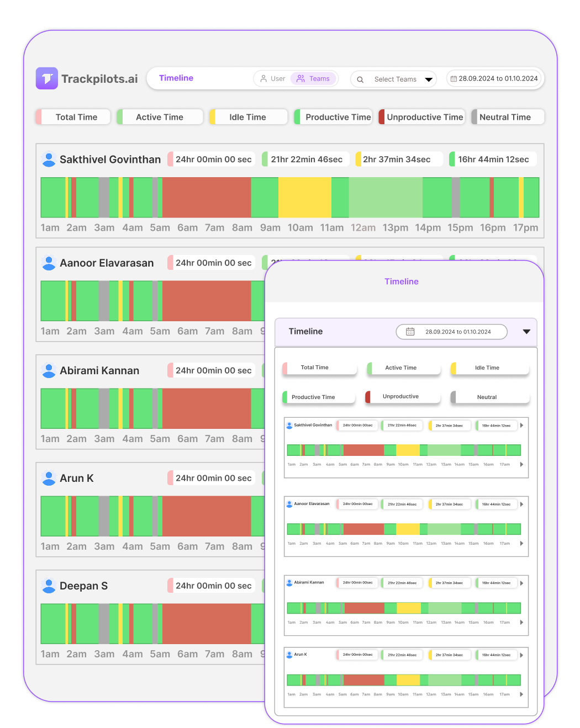Screen dimensions: 580x728
Task: Switch the view toggle to User
Action: coord(273,79)
